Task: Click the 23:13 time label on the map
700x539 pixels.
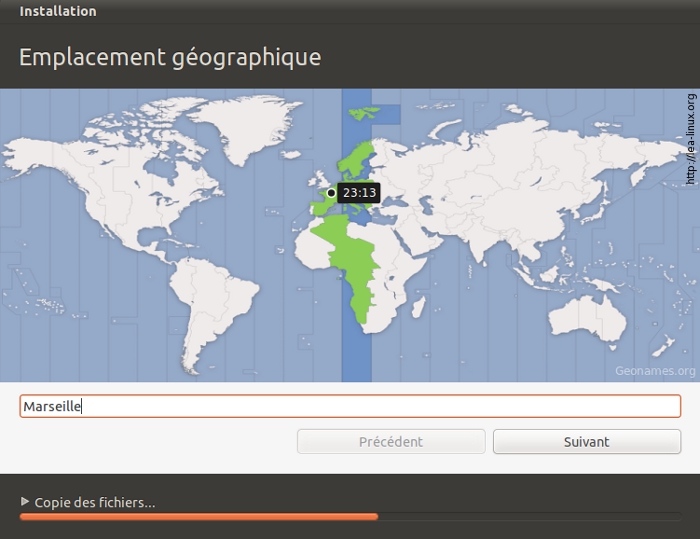Action: (359, 192)
